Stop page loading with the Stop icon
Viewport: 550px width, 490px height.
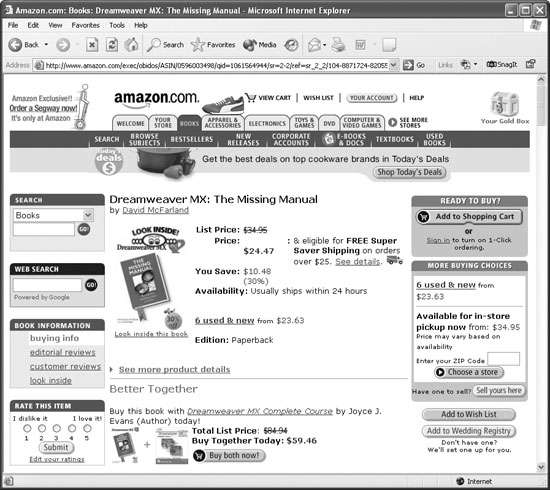(92, 45)
